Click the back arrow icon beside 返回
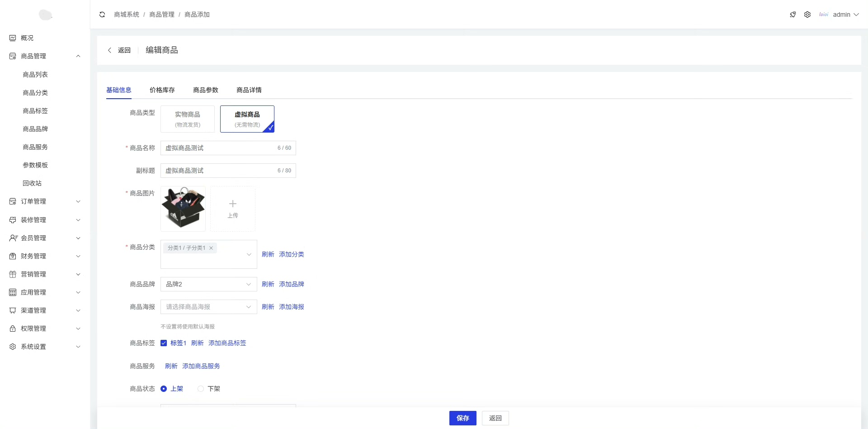 pos(109,50)
